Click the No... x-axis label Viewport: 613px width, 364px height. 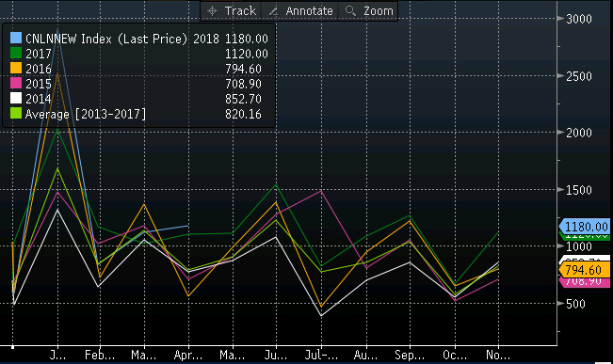(498, 355)
